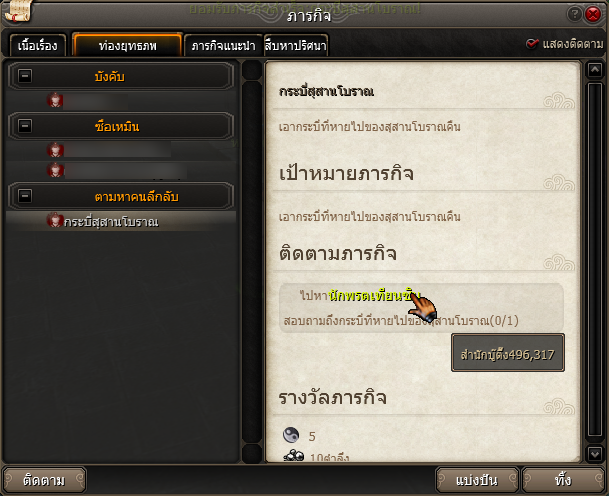Viewport: 609px width, 496px height.
Task: Open the ภารกิจแนะนำ tab
Action: [223, 45]
